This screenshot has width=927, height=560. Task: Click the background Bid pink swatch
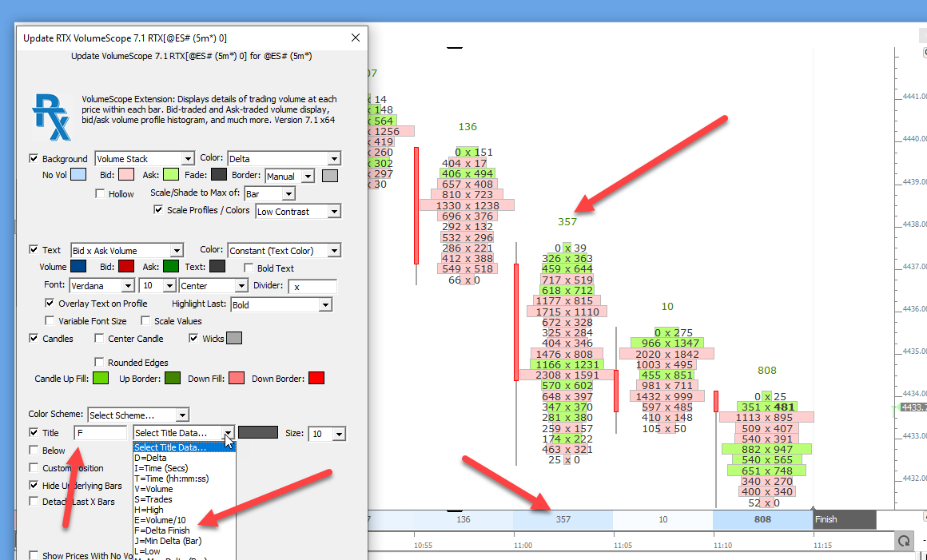pos(126,175)
